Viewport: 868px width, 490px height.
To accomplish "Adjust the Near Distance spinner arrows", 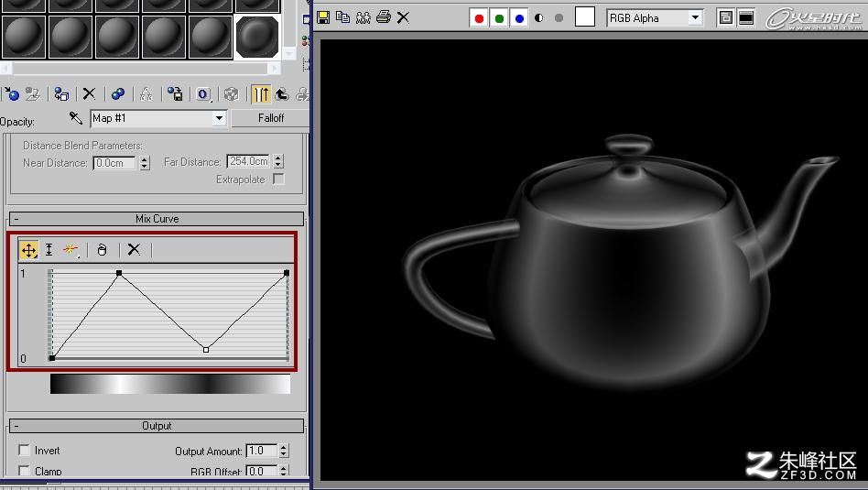I will 145,163.
